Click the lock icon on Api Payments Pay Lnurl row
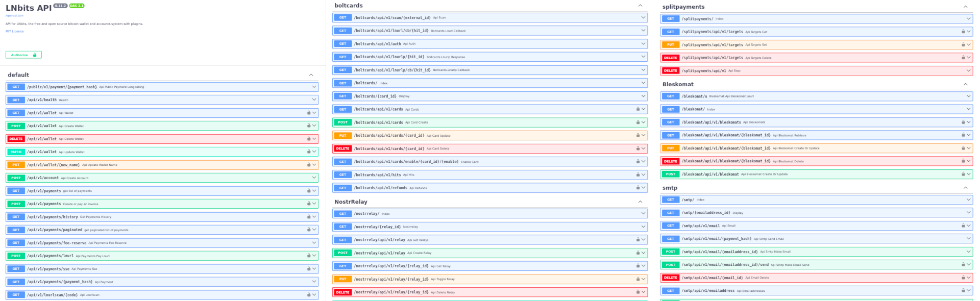 click(x=309, y=256)
